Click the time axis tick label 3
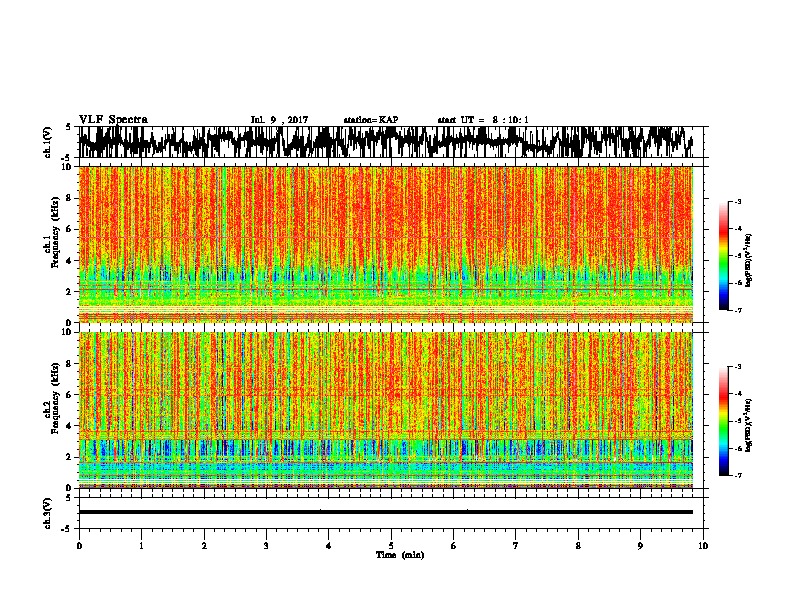Screen dimensions: 792x612 (x=266, y=546)
